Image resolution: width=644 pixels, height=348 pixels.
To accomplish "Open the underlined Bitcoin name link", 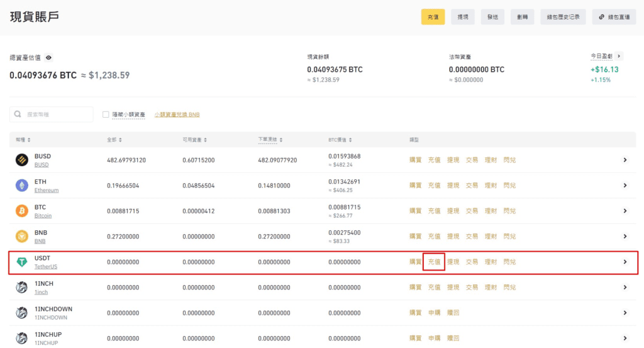I will pos(43,216).
